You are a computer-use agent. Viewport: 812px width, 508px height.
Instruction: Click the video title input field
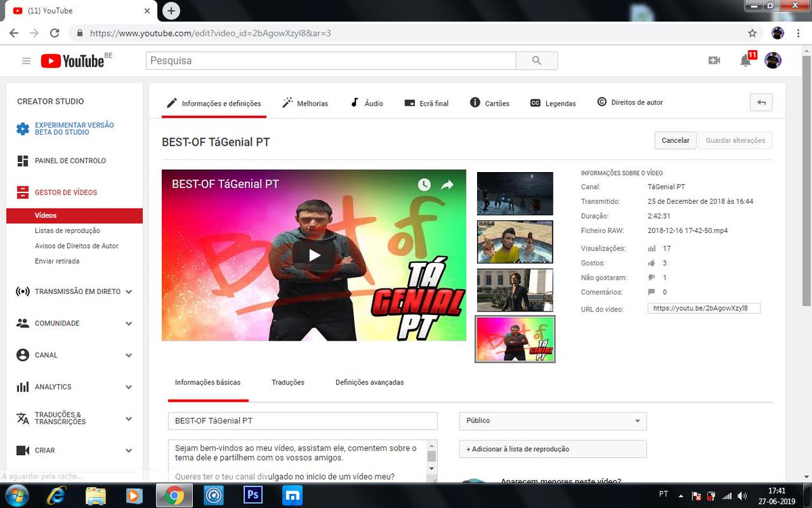click(x=303, y=421)
